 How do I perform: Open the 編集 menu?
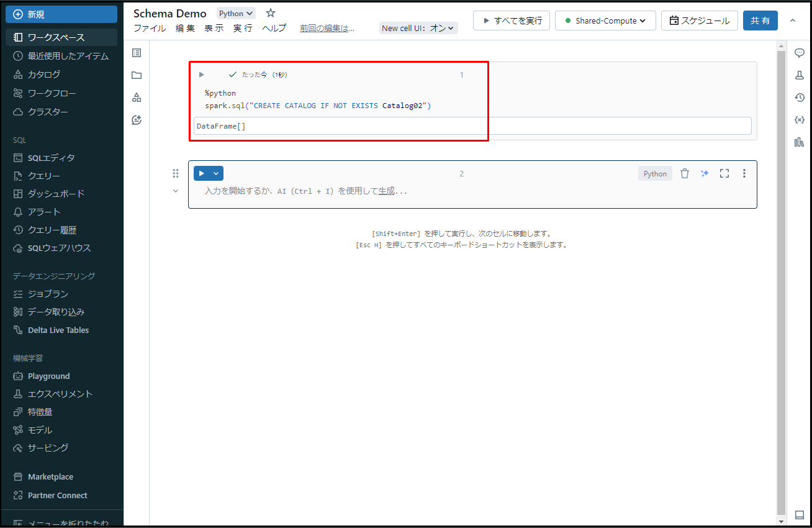tap(185, 28)
